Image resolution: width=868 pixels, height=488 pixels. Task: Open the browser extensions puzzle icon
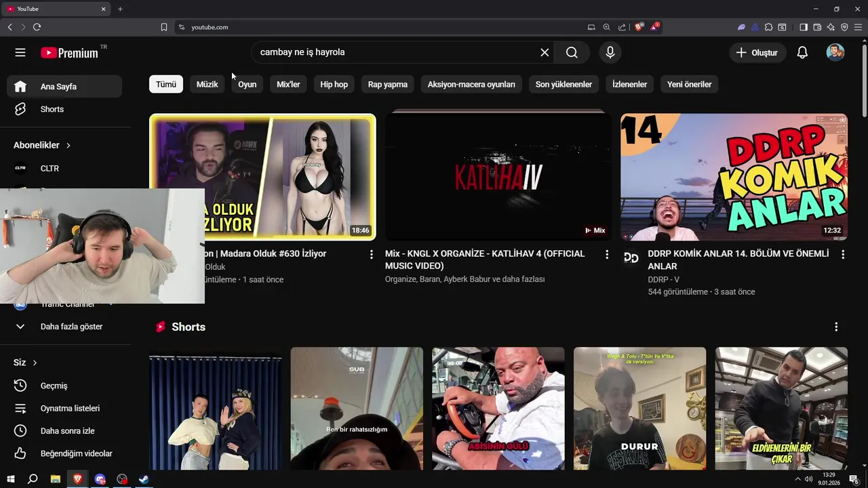click(768, 27)
